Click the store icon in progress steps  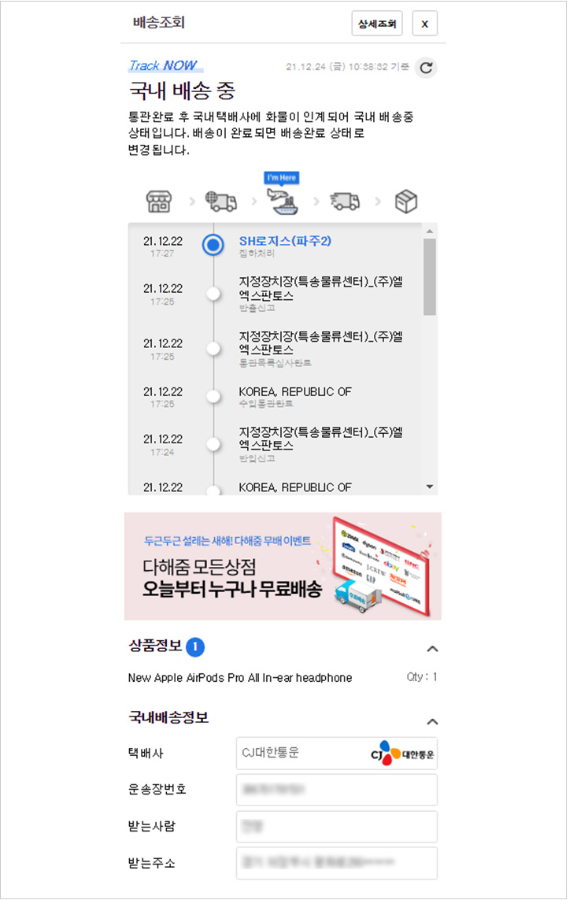click(158, 202)
